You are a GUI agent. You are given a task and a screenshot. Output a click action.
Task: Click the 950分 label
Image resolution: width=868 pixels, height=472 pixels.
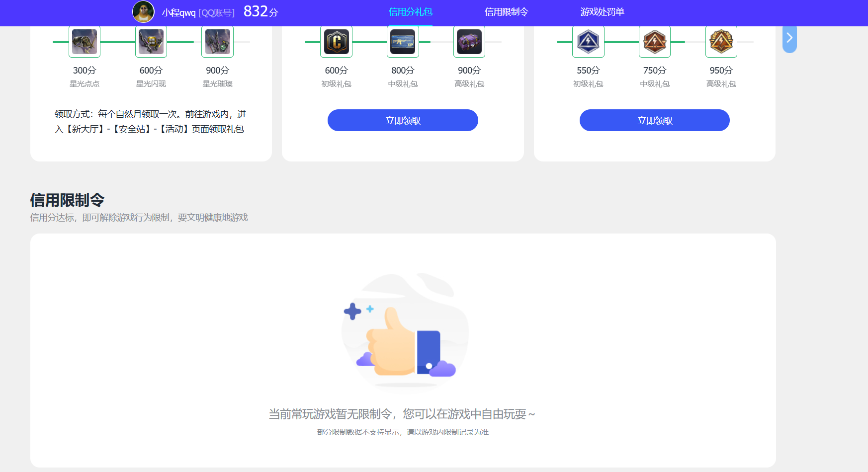coord(721,71)
